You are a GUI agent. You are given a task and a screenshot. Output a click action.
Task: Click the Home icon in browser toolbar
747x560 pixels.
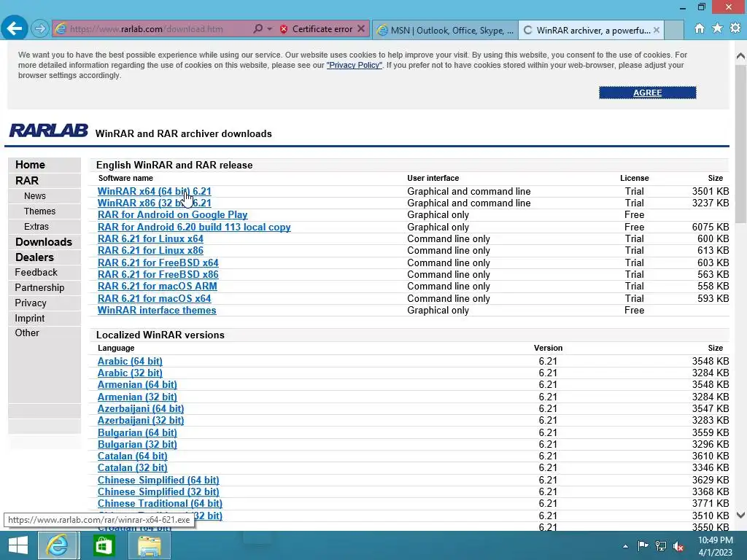[x=700, y=28]
